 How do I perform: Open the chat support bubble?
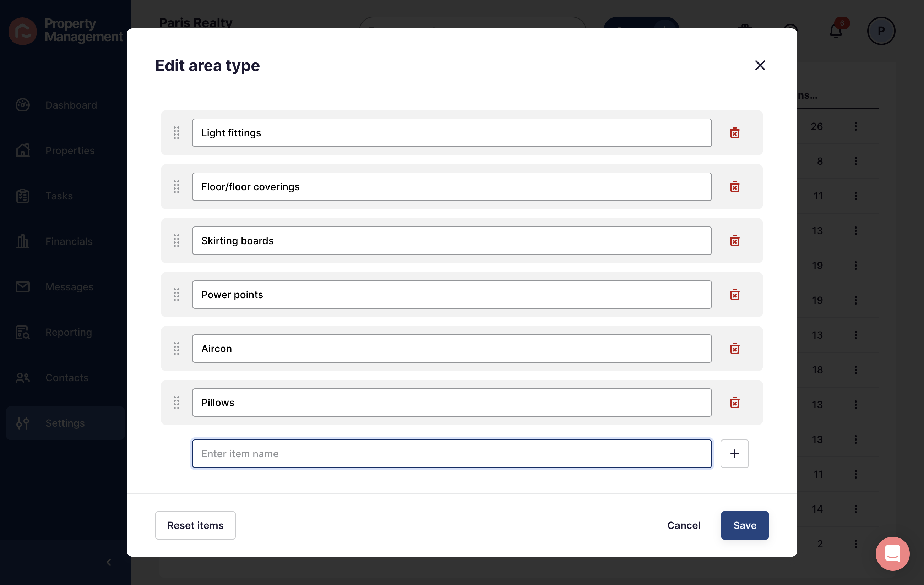(892, 553)
